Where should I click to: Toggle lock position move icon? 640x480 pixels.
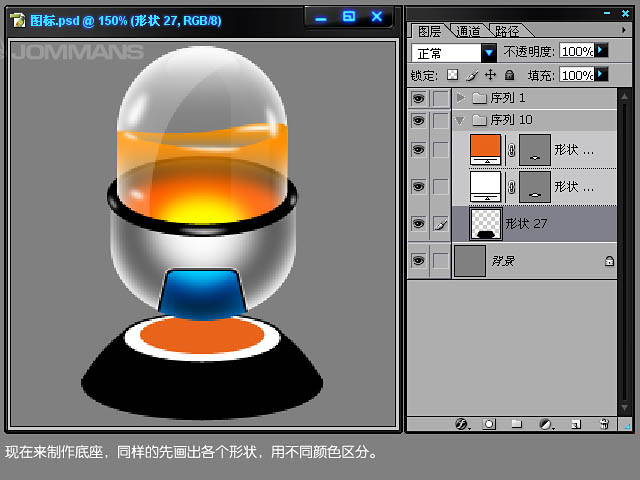click(490, 75)
